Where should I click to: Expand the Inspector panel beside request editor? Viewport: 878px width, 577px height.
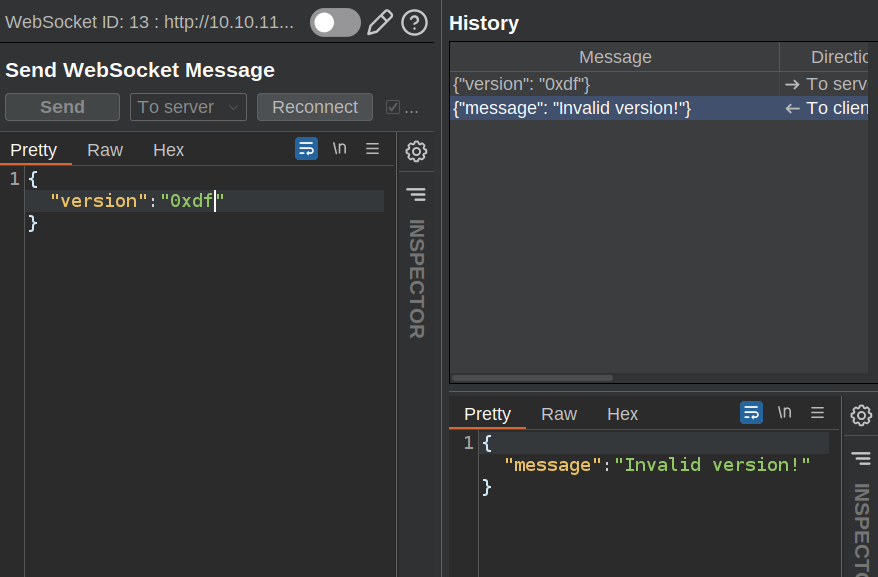[x=416, y=193]
